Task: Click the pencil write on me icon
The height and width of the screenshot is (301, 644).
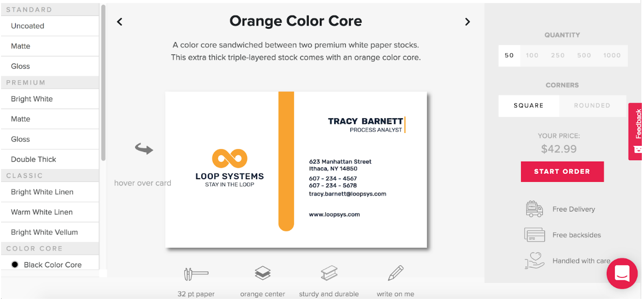Action: point(395,273)
